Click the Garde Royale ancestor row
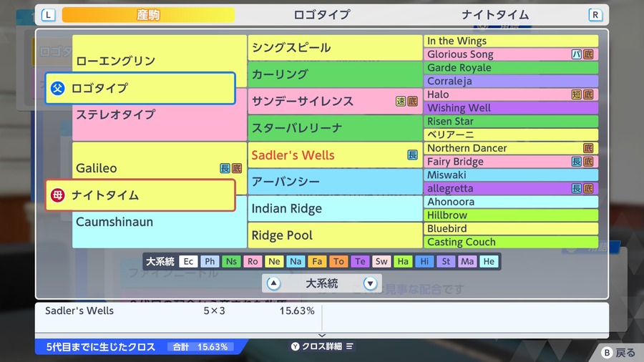Screen dimensions: 644x362 511,68
